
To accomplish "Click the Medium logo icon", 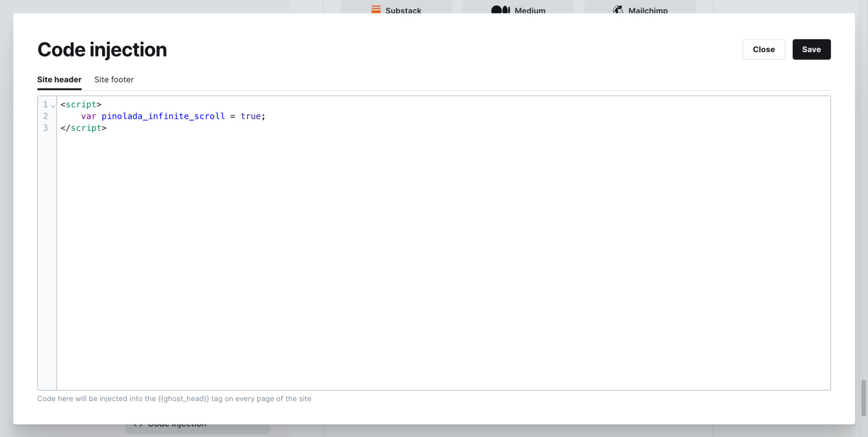I will [500, 10].
